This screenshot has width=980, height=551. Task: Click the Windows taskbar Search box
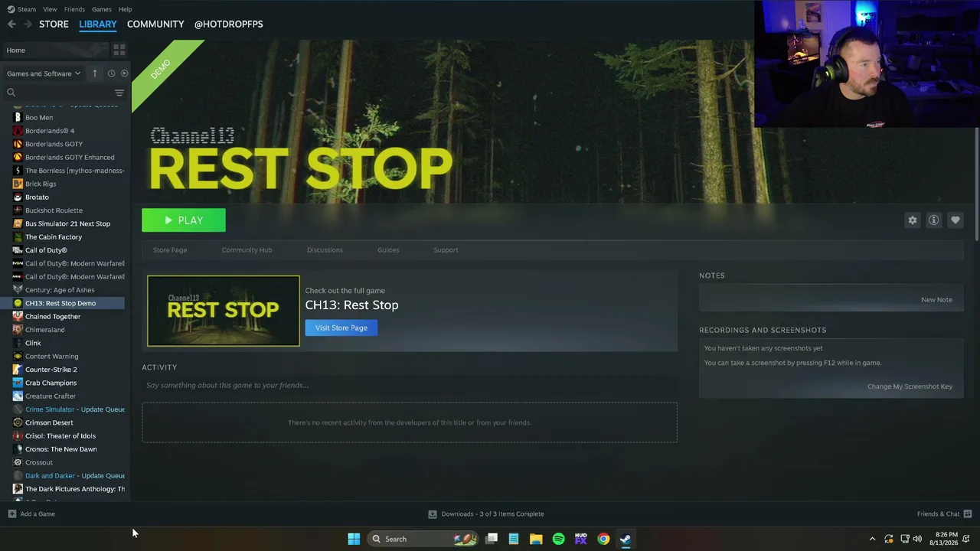point(423,539)
